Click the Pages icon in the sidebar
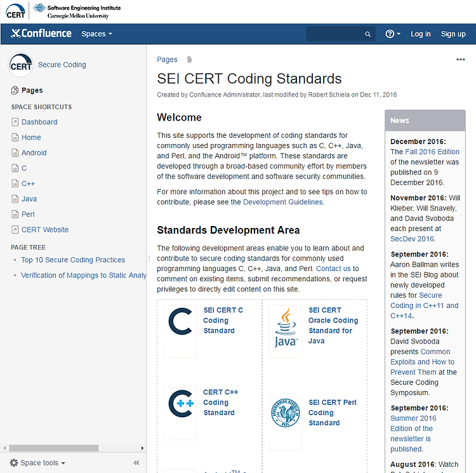 point(15,90)
